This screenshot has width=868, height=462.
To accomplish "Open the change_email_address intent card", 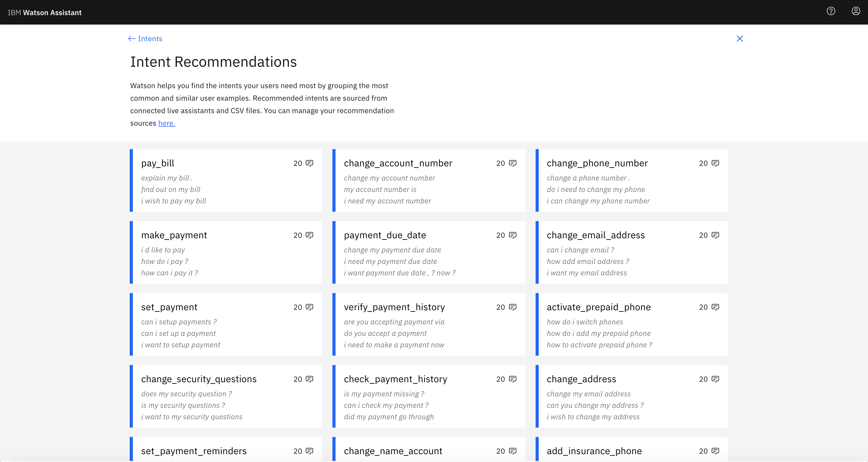I will (x=631, y=252).
